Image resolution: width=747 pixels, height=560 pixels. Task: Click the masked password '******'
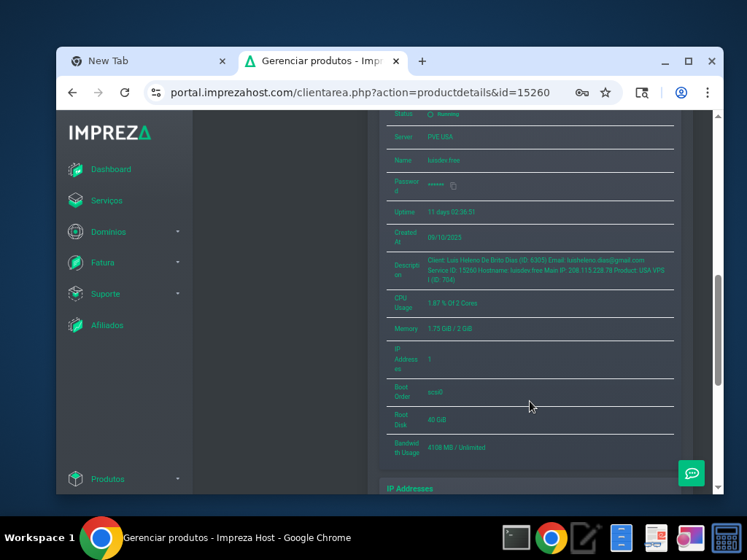click(x=436, y=185)
